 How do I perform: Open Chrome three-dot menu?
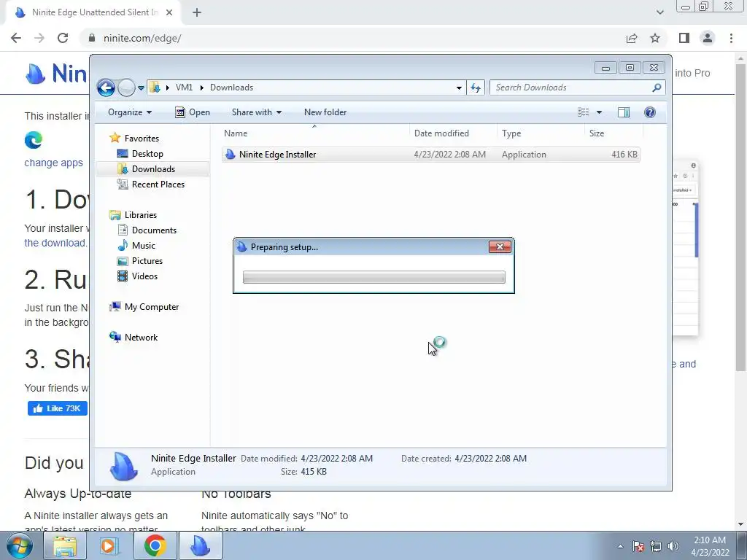(x=731, y=38)
